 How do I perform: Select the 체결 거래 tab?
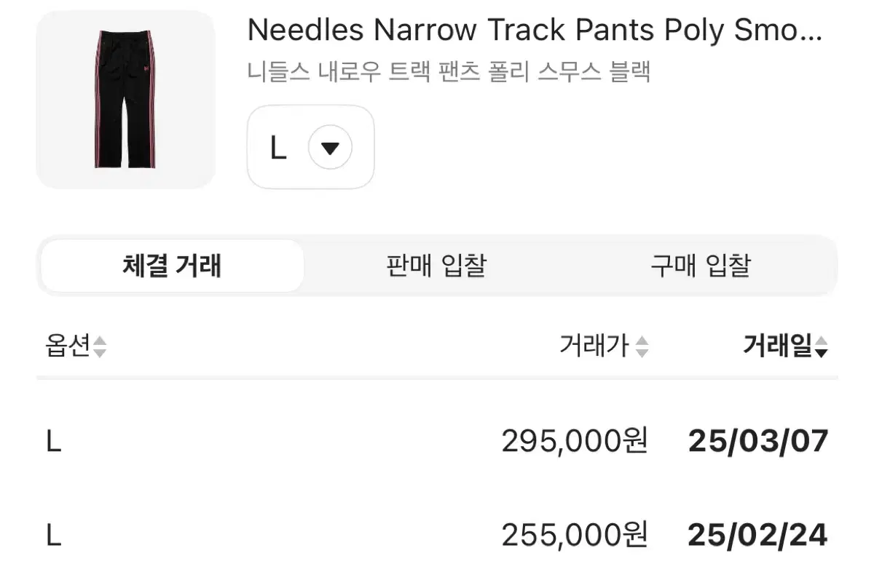click(172, 266)
